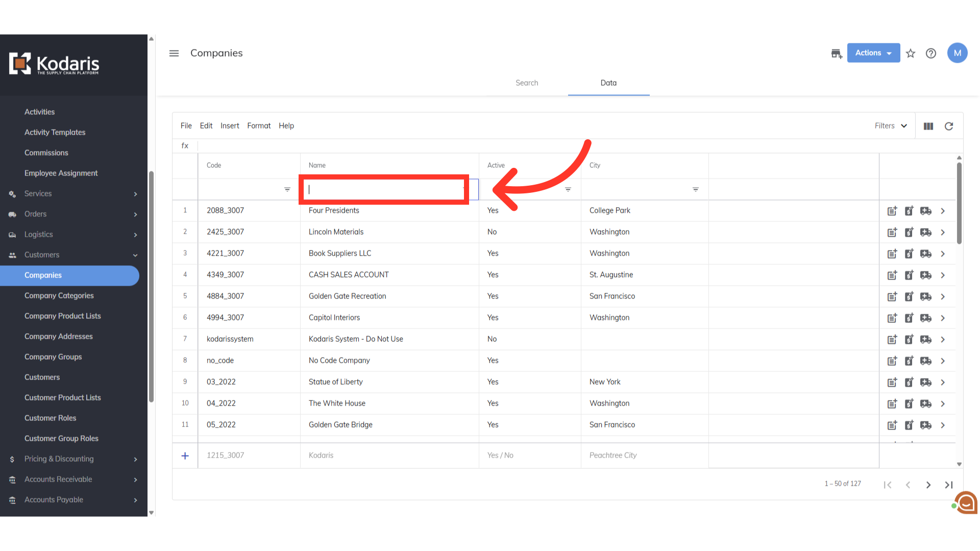Refresh the companies data grid
Image resolution: width=980 pixels, height=551 pixels.
[949, 126]
